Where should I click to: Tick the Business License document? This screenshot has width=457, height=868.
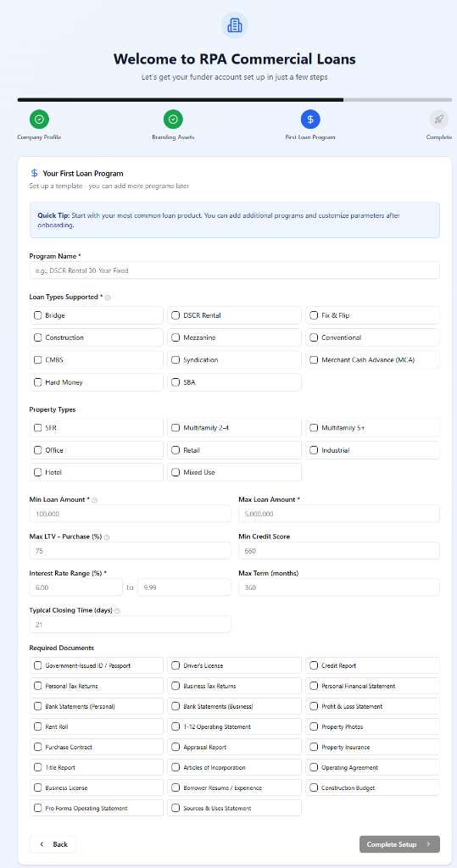[37, 787]
